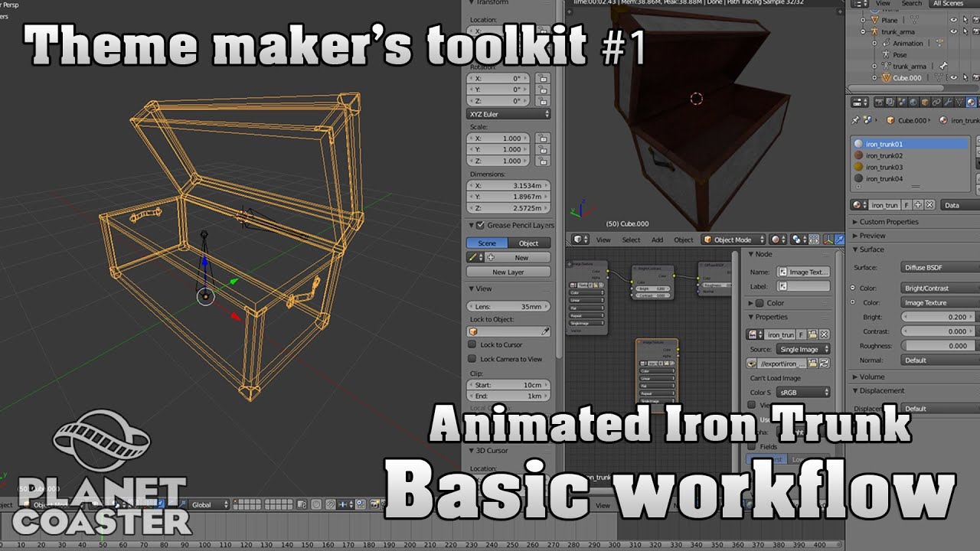Select the iron_trunk03 material slot

[910, 167]
